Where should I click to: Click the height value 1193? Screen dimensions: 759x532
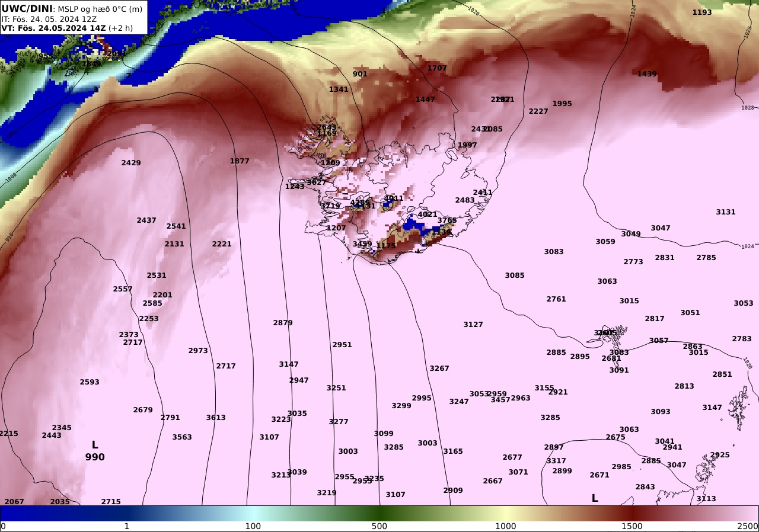tap(702, 12)
